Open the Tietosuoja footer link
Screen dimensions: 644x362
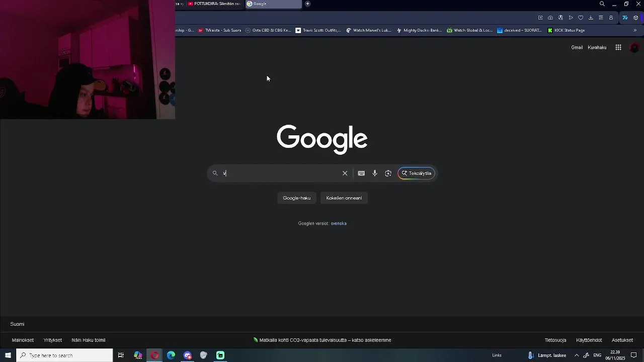pyautogui.click(x=555, y=340)
